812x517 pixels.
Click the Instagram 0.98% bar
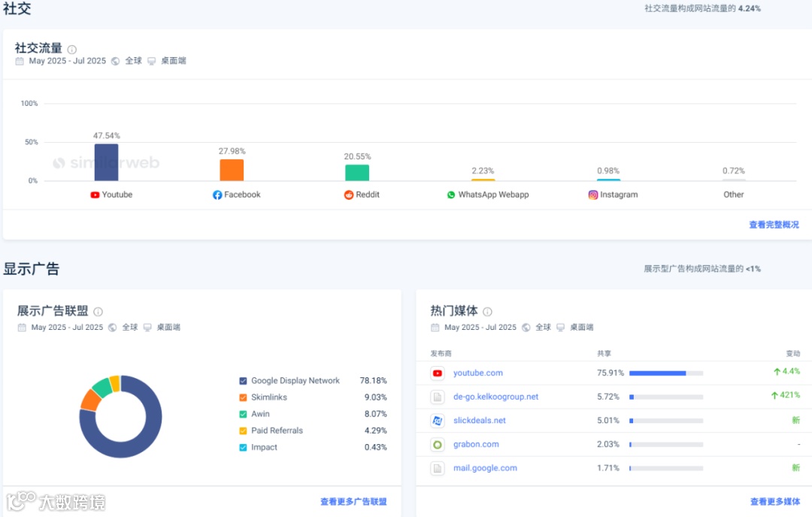(x=608, y=180)
